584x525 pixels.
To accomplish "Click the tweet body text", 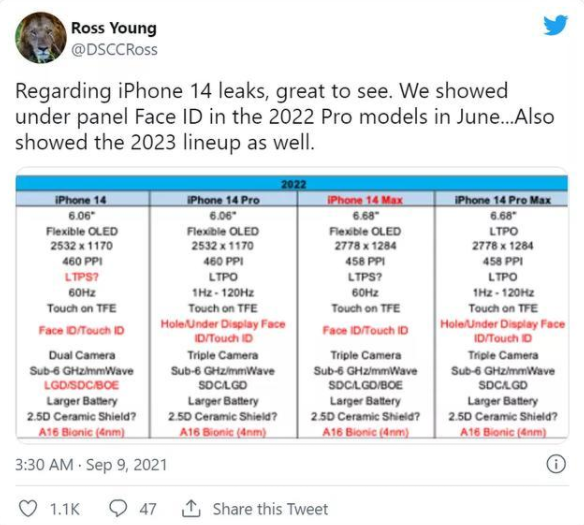I will (285, 117).
